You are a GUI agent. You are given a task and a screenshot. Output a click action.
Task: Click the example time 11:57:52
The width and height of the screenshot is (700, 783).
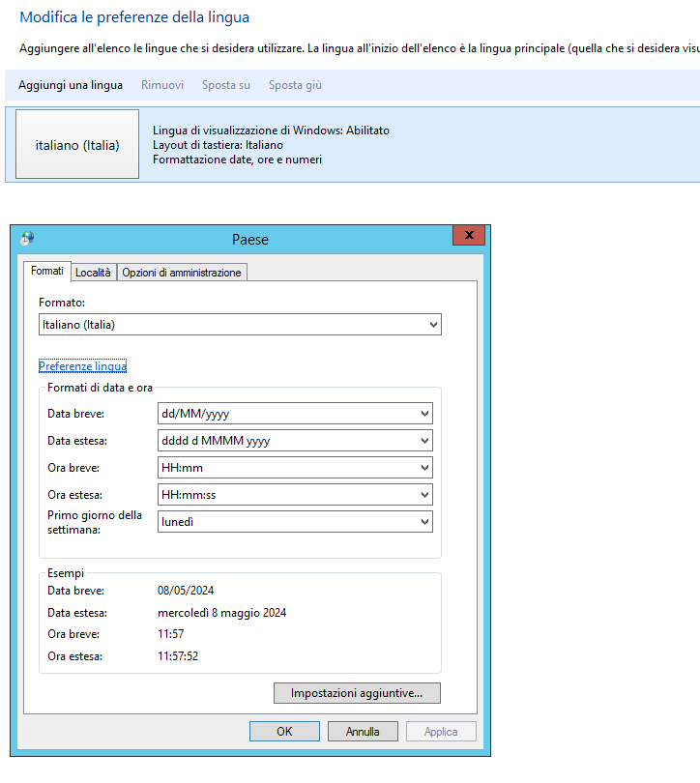pos(178,656)
